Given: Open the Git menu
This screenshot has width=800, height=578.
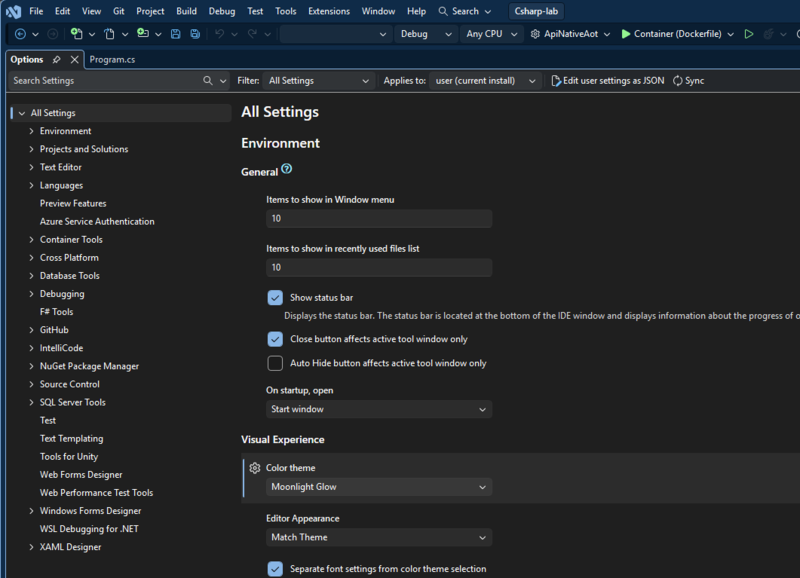Looking at the screenshot, I should (x=119, y=11).
